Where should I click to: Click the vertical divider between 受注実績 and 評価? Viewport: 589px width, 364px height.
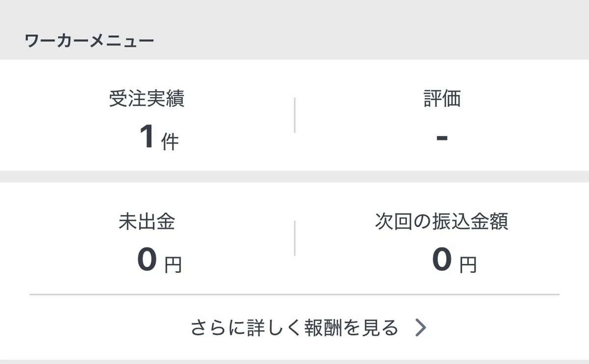coord(294,115)
